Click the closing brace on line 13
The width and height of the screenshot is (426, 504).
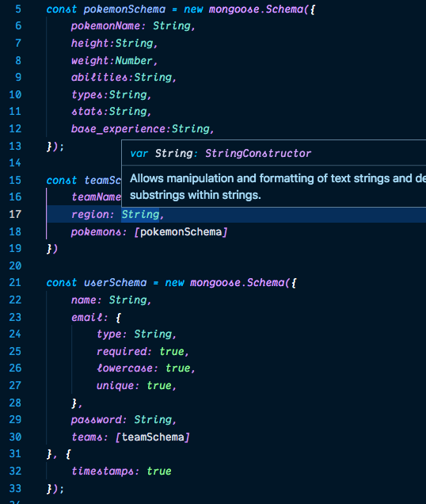point(49,147)
